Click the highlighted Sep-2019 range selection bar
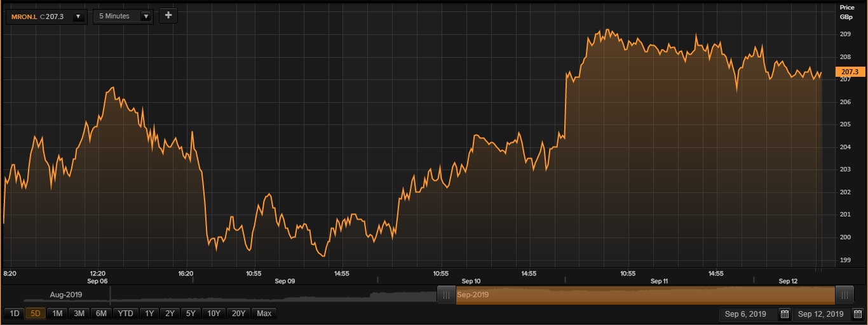Viewport: 868px width, 325px height. (x=645, y=295)
